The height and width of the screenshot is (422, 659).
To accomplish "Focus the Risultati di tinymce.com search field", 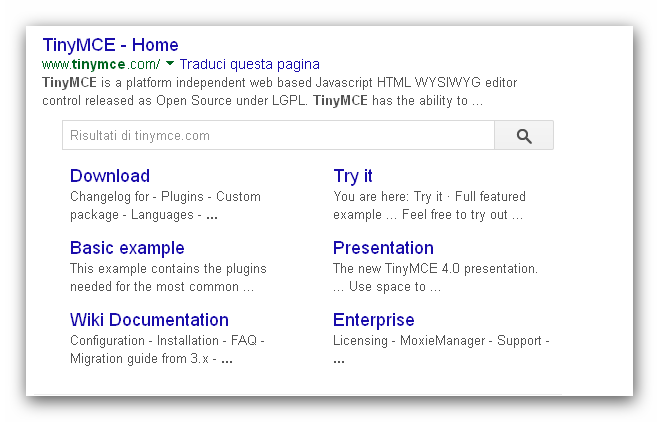I will (278, 135).
